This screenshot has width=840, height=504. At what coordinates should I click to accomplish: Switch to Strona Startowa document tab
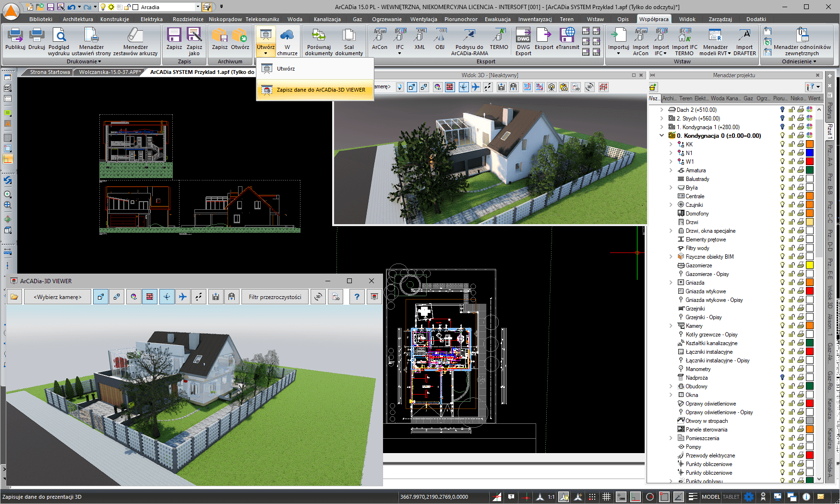tap(50, 72)
